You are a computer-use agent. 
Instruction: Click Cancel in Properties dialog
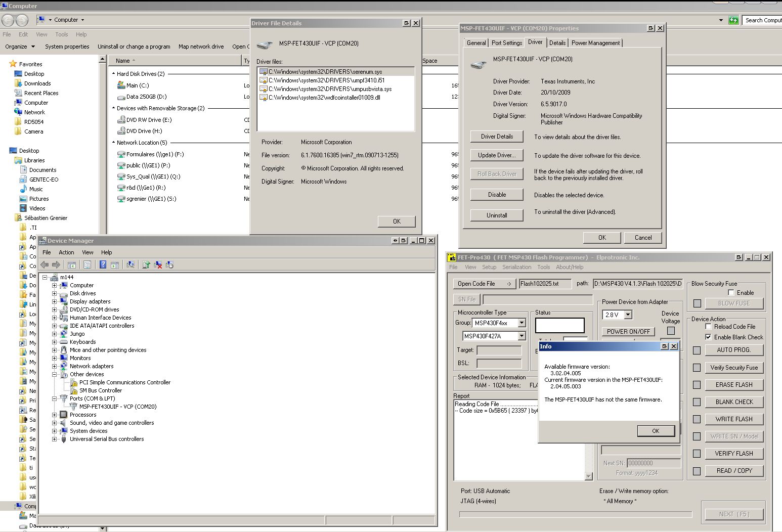tap(643, 238)
